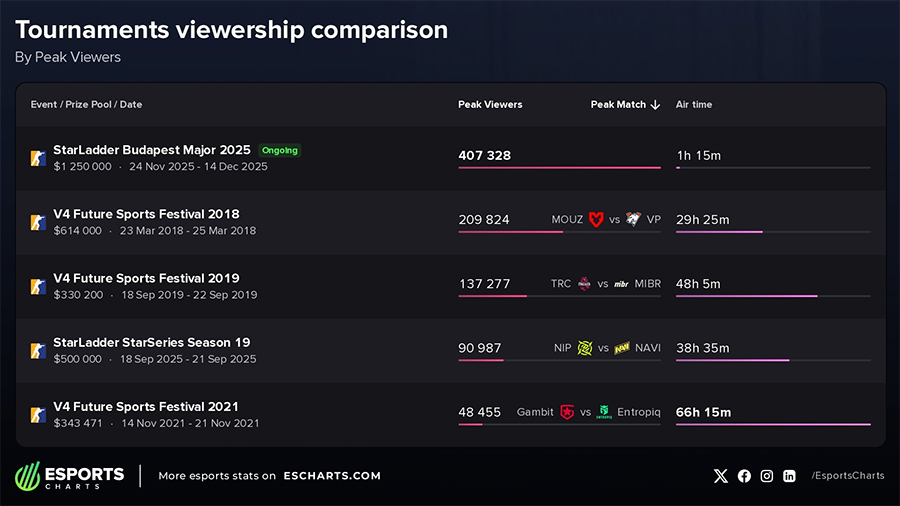Viewport: 900px width, 506px height.
Task: Click the 407 328 peak viewers bar
Action: (x=559, y=168)
